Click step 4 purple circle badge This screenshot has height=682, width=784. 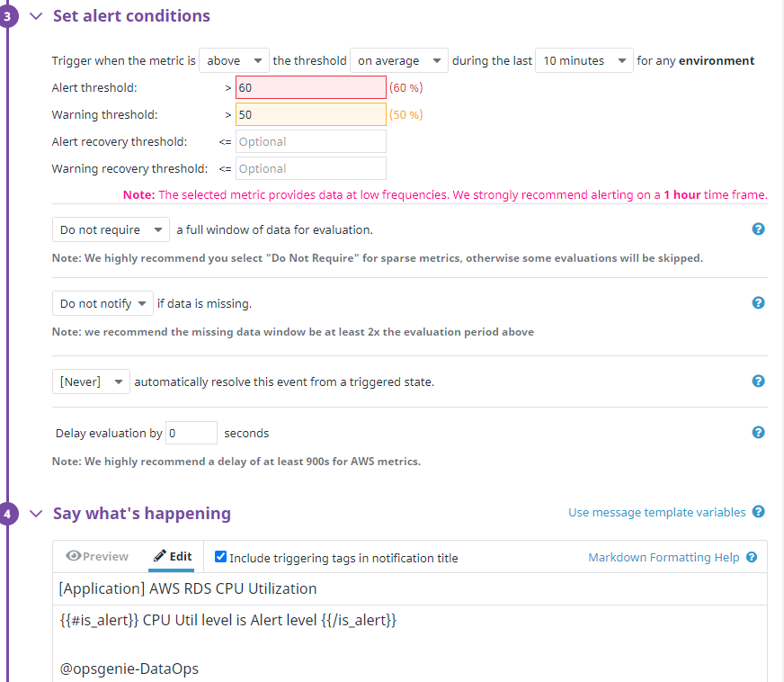pyautogui.click(x=7, y=514)
